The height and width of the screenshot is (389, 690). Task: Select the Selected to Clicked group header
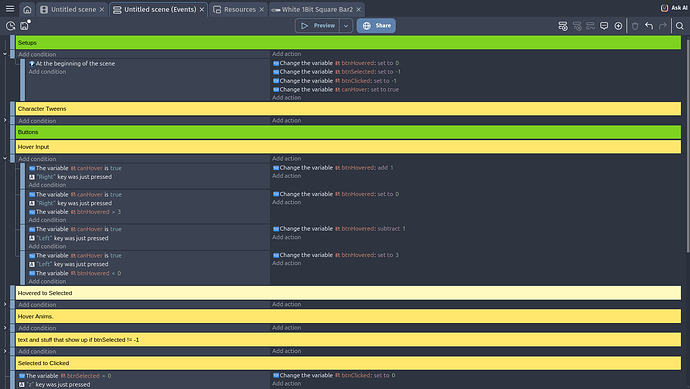point(348,363)
